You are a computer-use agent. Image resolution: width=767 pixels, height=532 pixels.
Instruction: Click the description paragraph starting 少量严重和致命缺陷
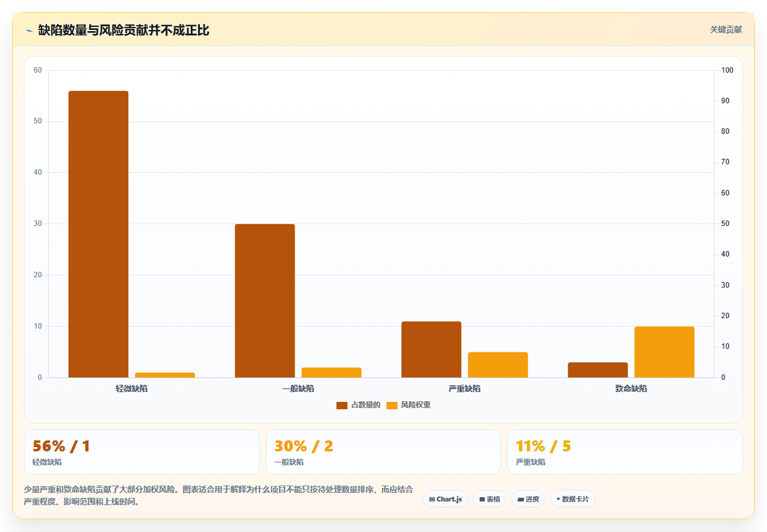[x=219, y=496]
